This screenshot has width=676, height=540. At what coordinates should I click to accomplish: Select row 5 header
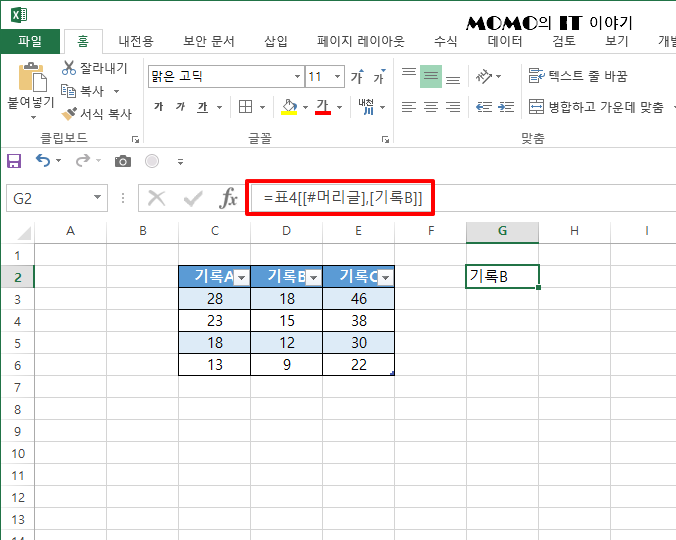[x=17, y=343]
